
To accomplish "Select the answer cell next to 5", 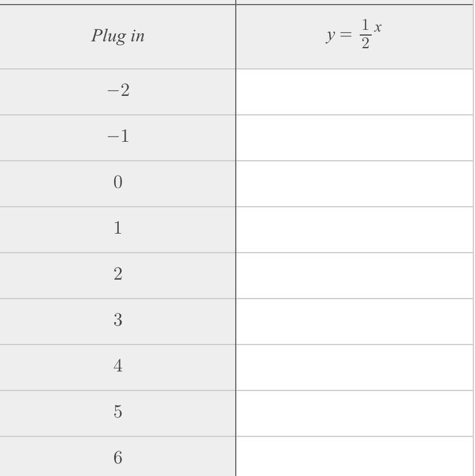I will pyautogui.click(x=355, y=413).
